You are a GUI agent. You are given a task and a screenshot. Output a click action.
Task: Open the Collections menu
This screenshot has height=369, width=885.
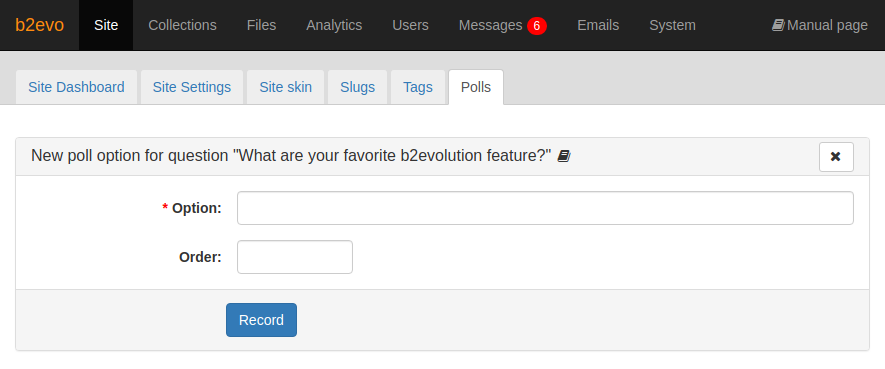click(x=182, y=25)
